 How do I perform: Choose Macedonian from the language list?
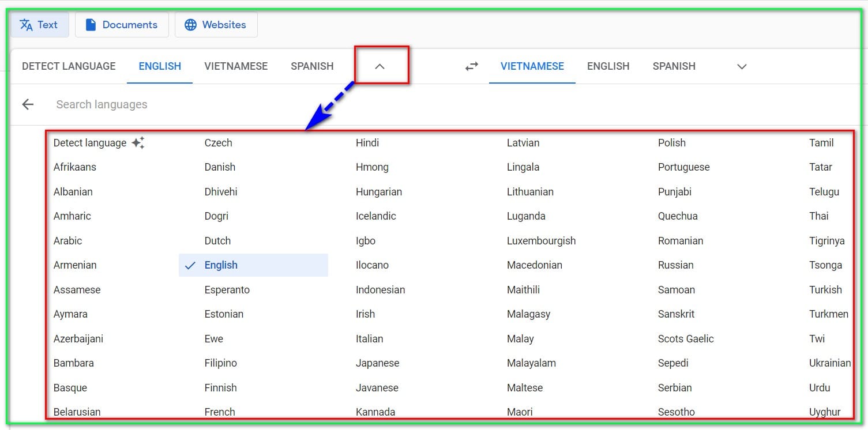535,265
